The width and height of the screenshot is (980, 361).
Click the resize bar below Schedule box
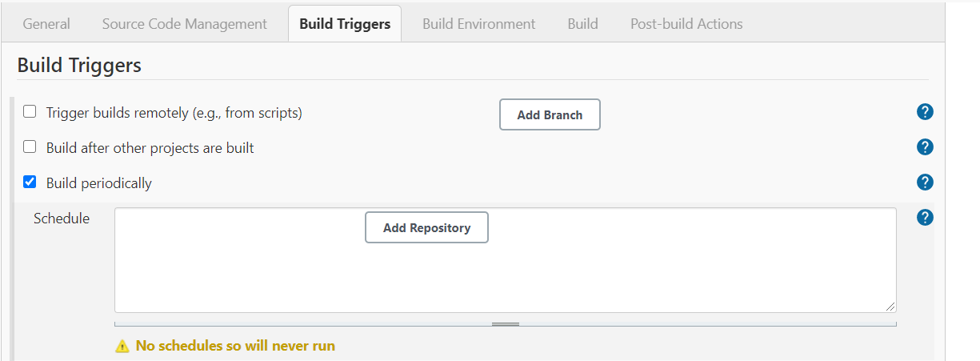point(506,324)
